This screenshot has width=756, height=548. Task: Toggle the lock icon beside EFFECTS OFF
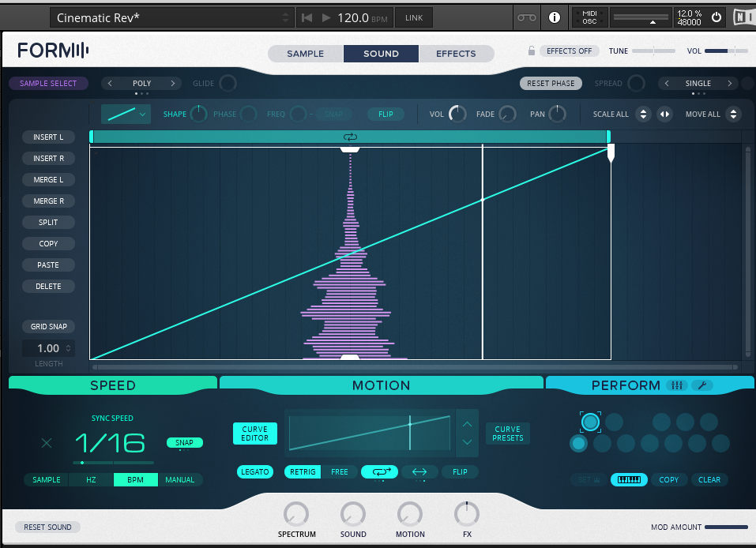[x=532, y=51]
